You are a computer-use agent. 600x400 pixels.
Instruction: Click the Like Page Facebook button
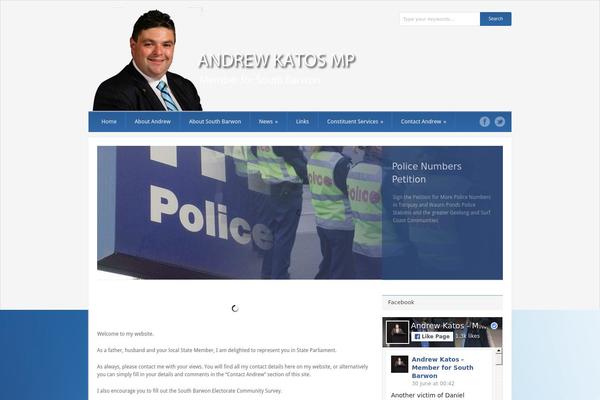click(x=432, y=336)
